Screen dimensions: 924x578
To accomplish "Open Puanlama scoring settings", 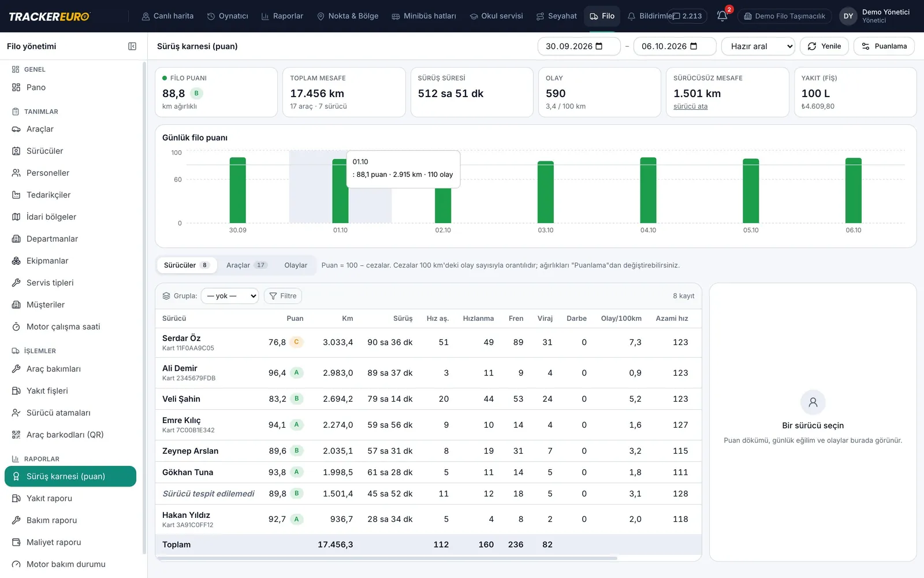I will click(884, 46).
